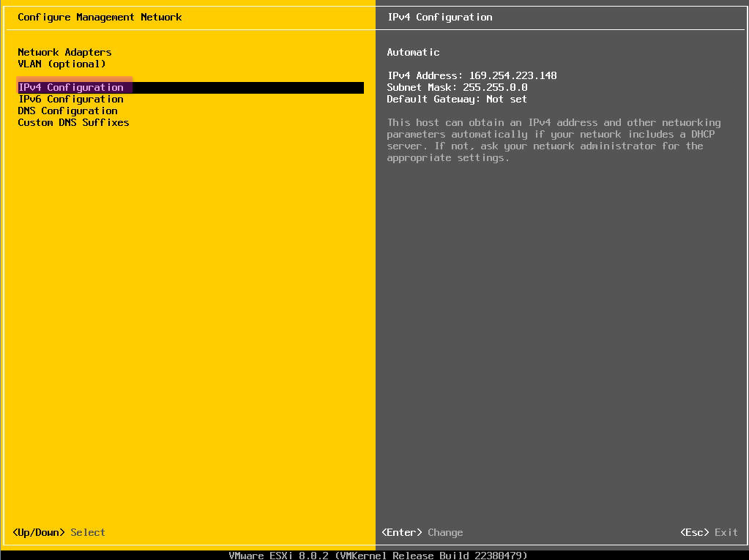Click the Subnet Mask 255.255.0.0 line
The height and width of the screenshot is (560, 749).
pyautogui.click(x=457, y=87)
